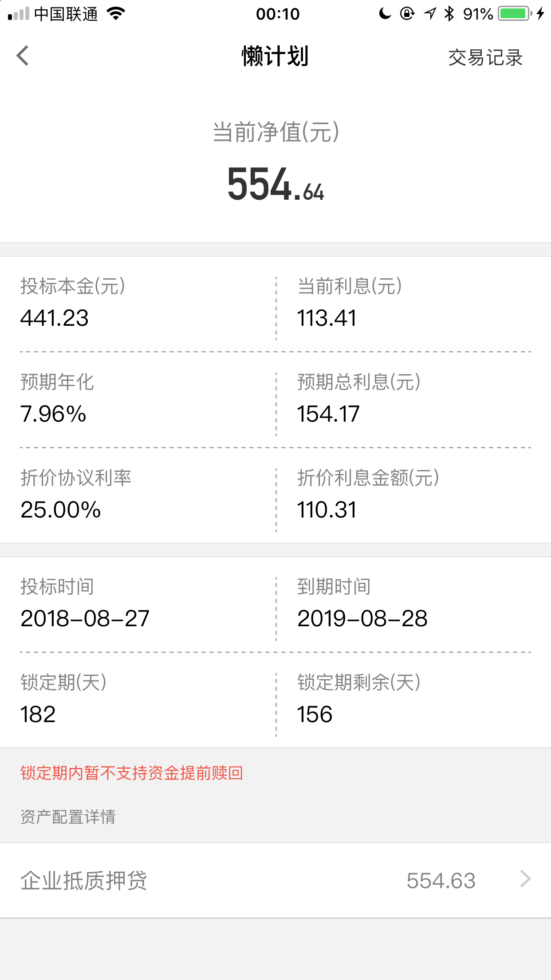Tap the cellular signal bars icon
The image size is (551, 980).
[x=19, y=14]
